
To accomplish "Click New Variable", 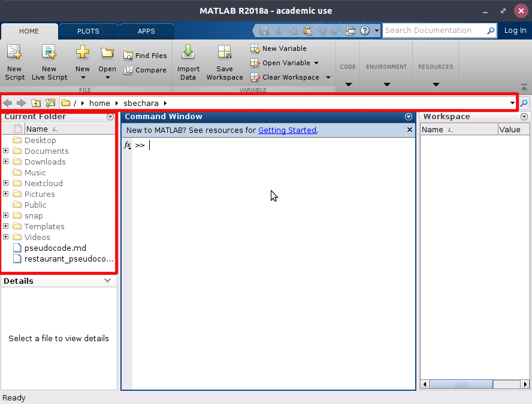I will pyautogui.click(x=278, y=48).
